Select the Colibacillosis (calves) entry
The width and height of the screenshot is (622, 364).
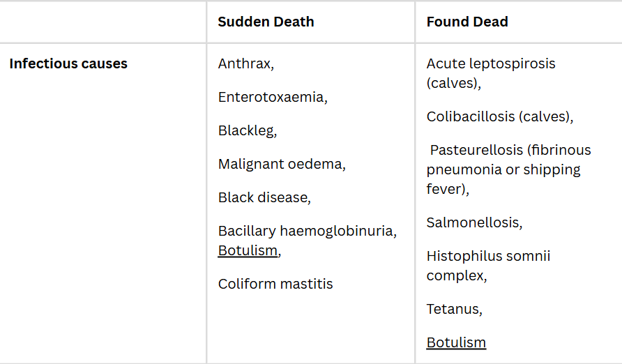pyautogui.click(x=499, y=116)
